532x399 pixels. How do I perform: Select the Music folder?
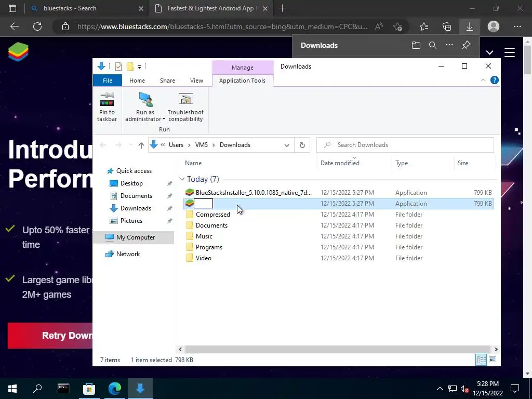point(204,236)
